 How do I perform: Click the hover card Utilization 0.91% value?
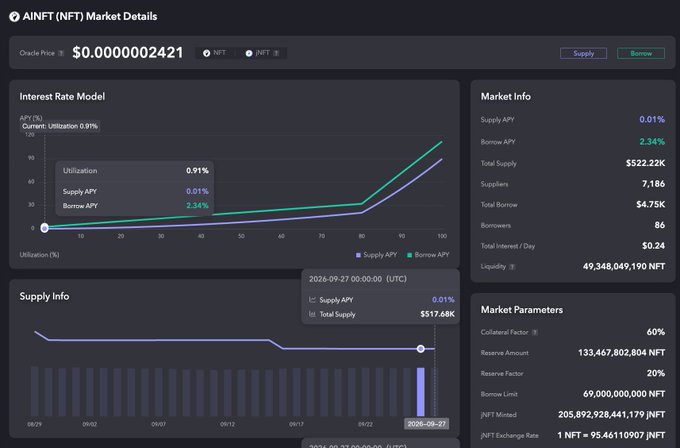point(197,170)
